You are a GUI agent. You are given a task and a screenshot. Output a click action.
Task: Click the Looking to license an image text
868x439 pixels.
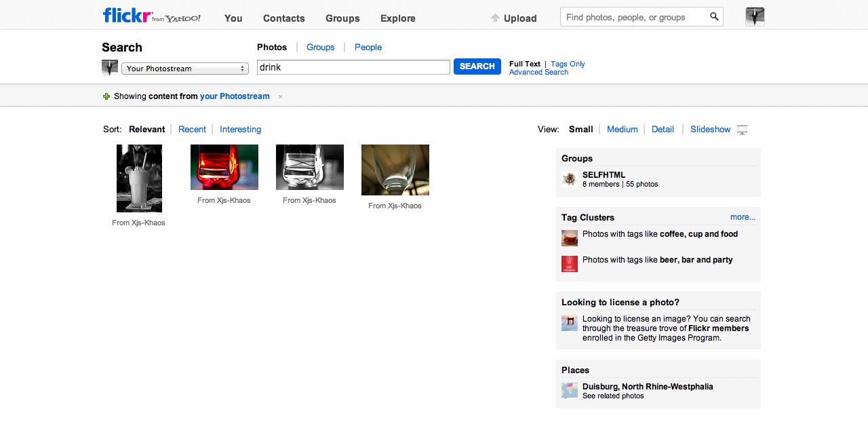tap(667, 328)
